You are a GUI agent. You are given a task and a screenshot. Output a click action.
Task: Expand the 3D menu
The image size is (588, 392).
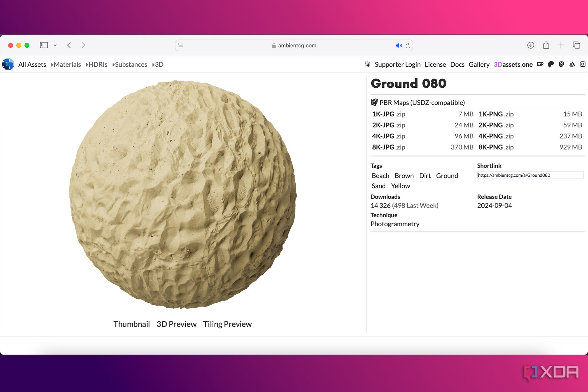tap(158, 64)
